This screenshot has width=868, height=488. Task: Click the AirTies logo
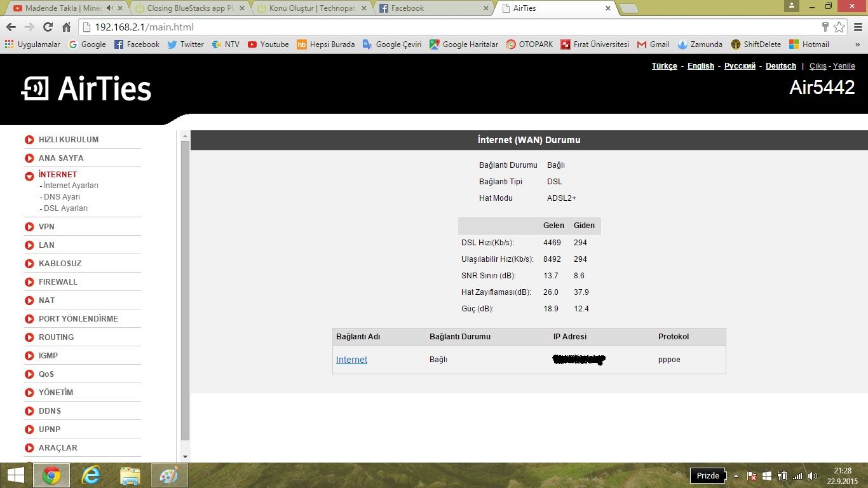click(86, 89)
